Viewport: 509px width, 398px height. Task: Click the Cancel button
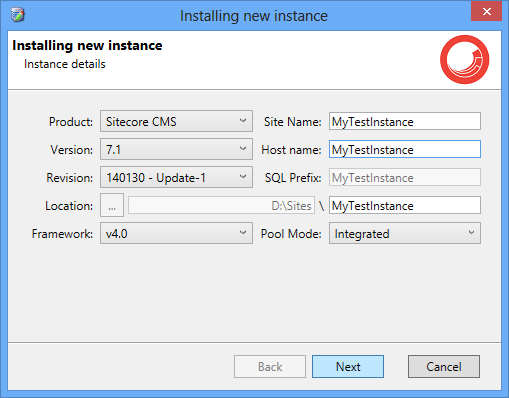pyautogui.click(x=444, y=367)
